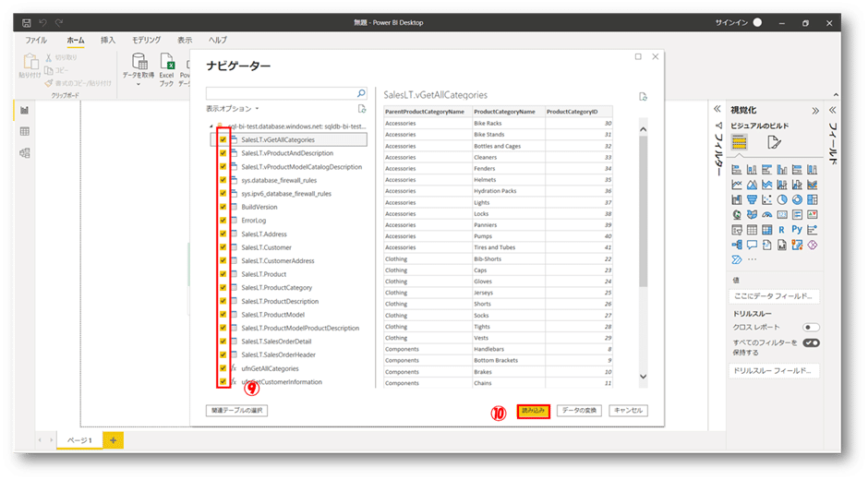Image resolution: width=868 pixels, height=480 pixels.
Task: Expand the Fields pane chevron
Action: point(832,110)
